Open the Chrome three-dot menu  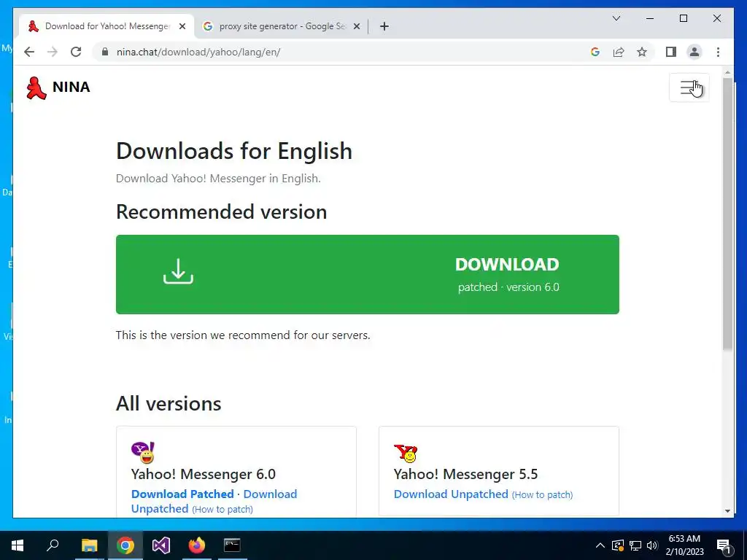click(x=718, y=52)
